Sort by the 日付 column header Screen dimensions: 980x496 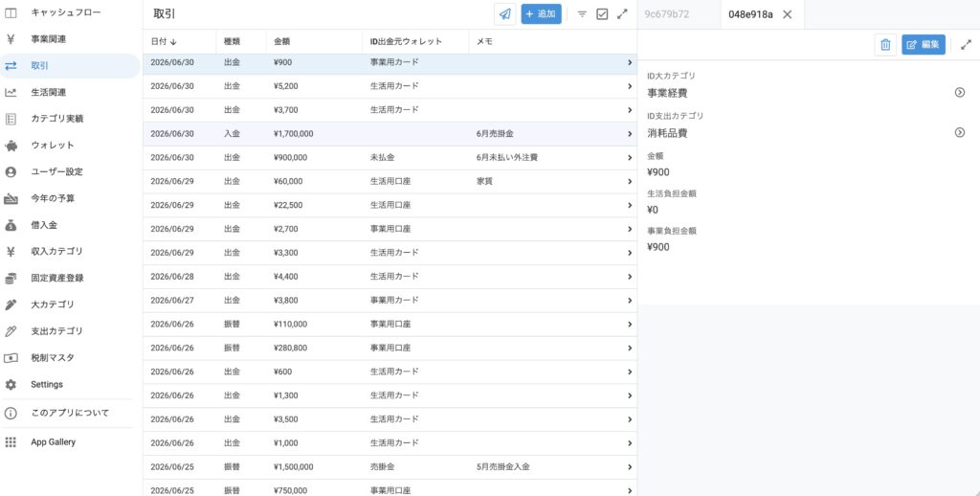(164, 41)
